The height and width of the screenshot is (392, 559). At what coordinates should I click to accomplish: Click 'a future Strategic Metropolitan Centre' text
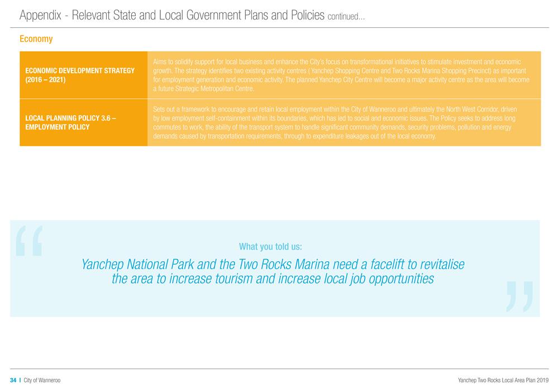tap(204, 89)
